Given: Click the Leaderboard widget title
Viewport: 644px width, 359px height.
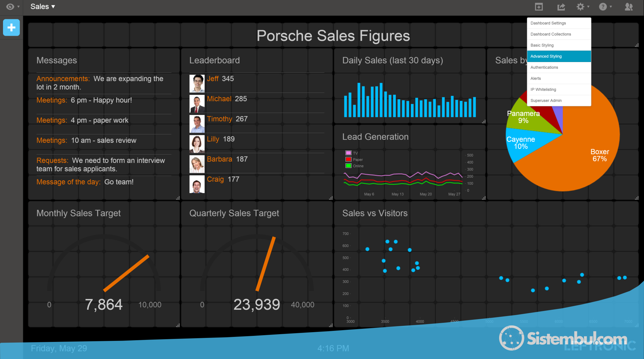Looking at the screenshot, I should click(214, 60).
